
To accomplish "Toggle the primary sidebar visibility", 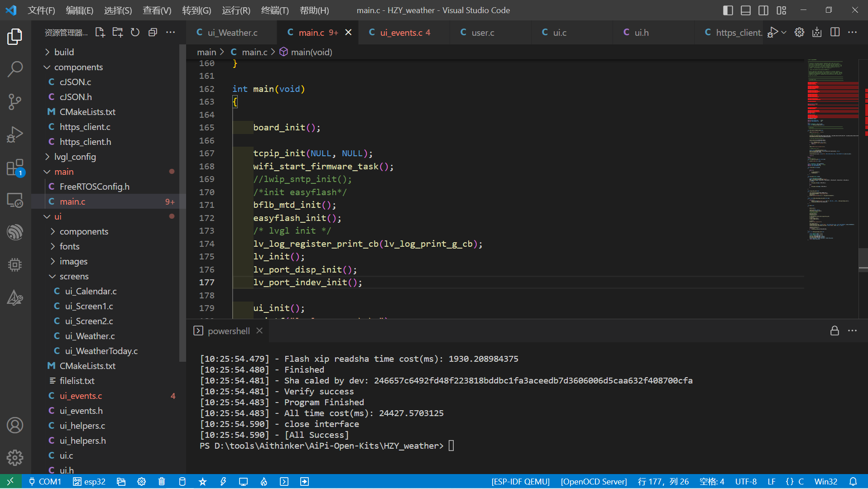I will [728, 10].
